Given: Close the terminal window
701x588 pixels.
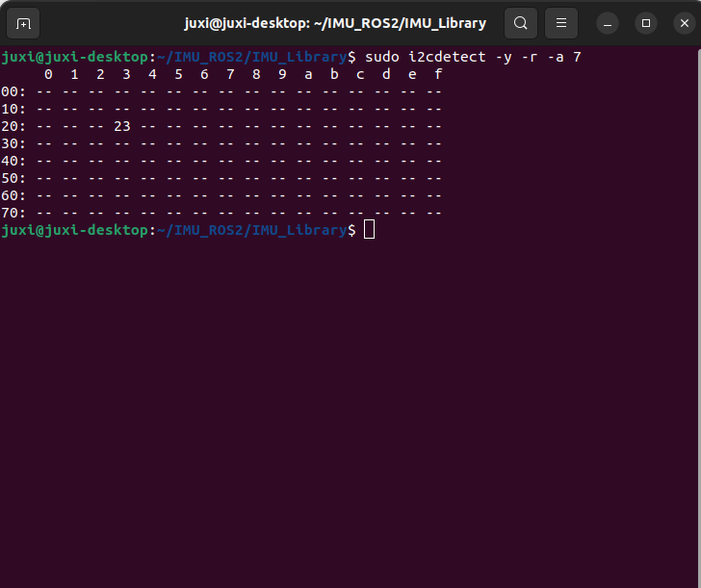Looking at the screenshot, I should click(685, 23).
